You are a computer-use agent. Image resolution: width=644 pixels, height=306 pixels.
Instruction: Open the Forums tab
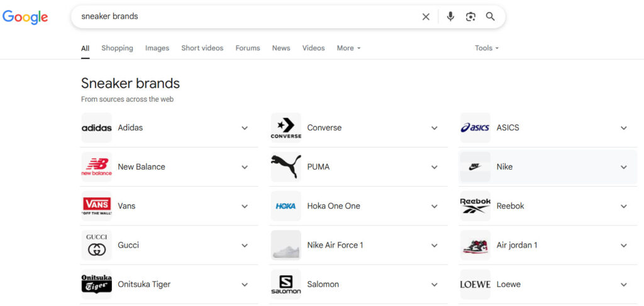tap(248, 48)
